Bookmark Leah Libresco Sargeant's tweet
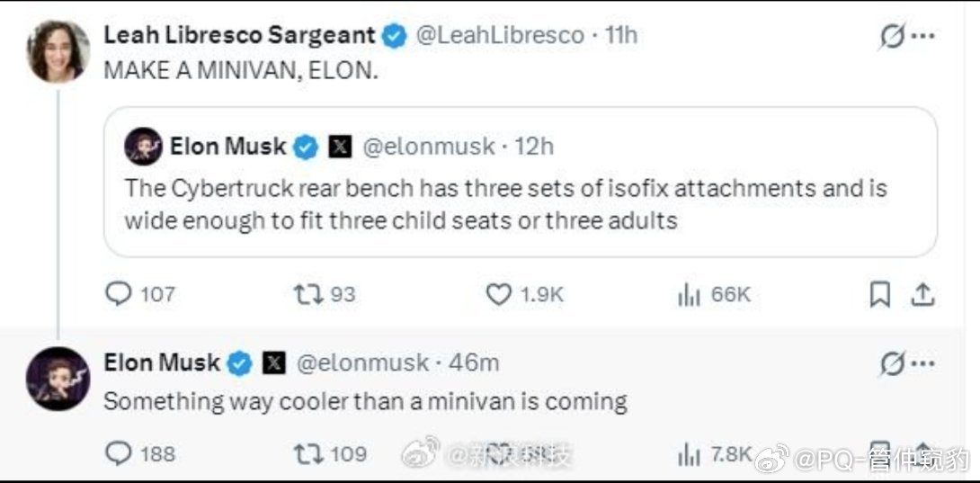Viewport: 980px width, 483px height. tap(880, 294)
